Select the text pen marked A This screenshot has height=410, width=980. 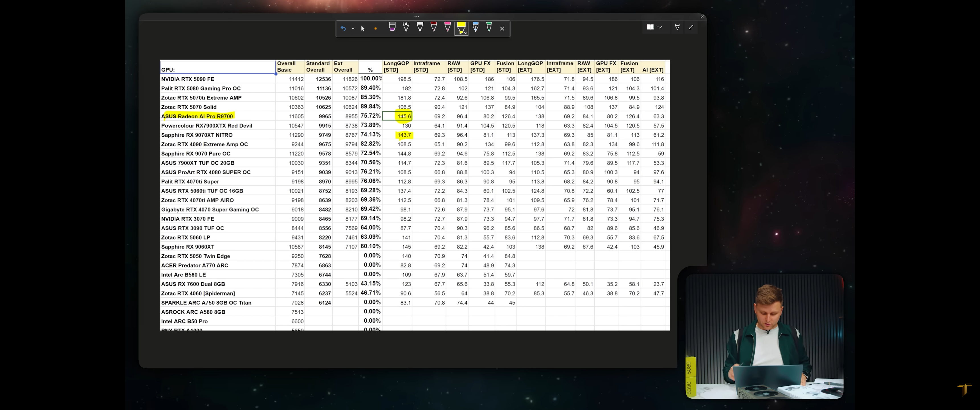406,27
